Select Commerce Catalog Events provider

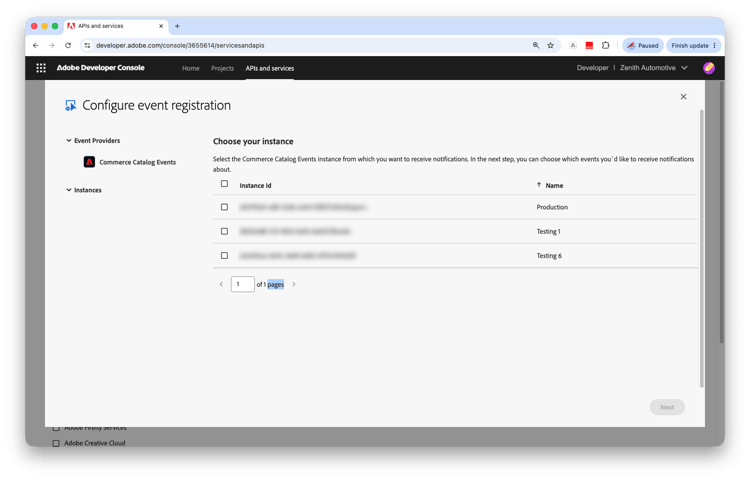(x=137, y=162)
